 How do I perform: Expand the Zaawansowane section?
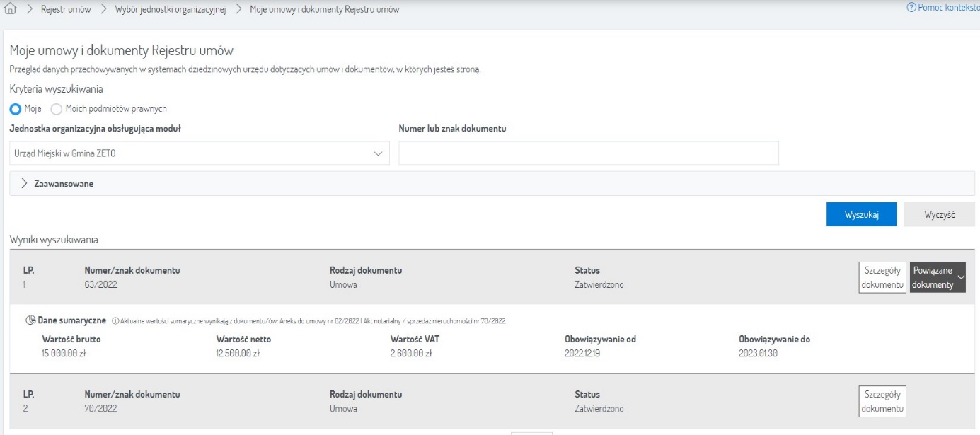(x=64, y=184)
